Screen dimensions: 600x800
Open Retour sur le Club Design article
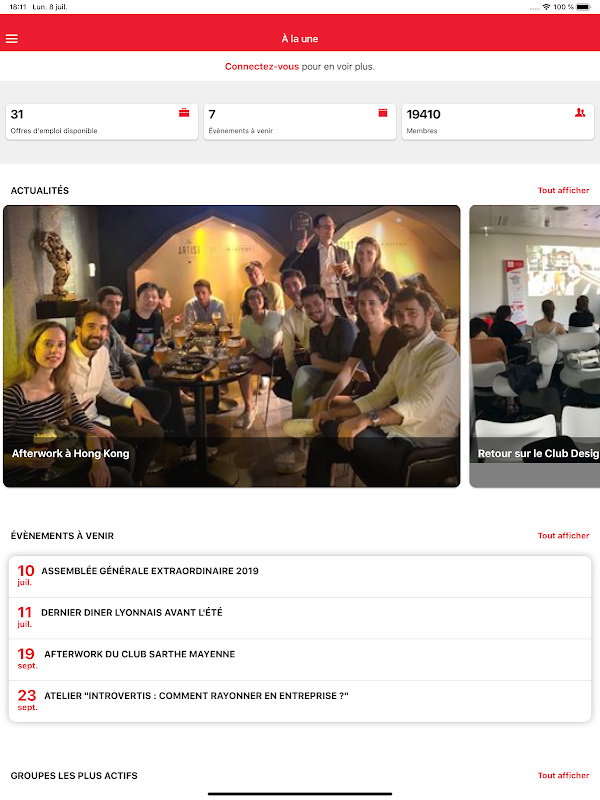(x=535, y=346)
